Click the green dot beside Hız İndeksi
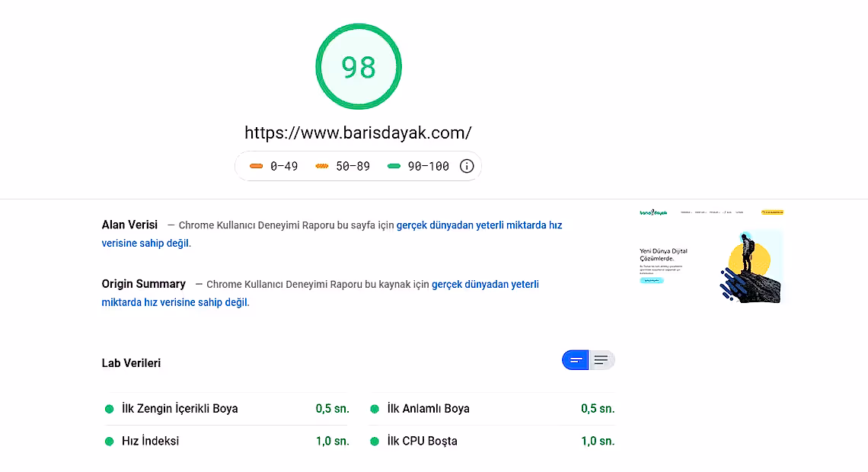Screen dimensions: 868x472 tap(109, 441)
